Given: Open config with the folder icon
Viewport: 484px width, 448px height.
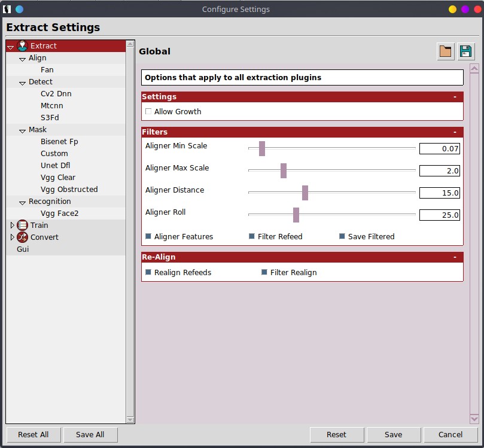Looking at the screenshot, I should 446,51.
